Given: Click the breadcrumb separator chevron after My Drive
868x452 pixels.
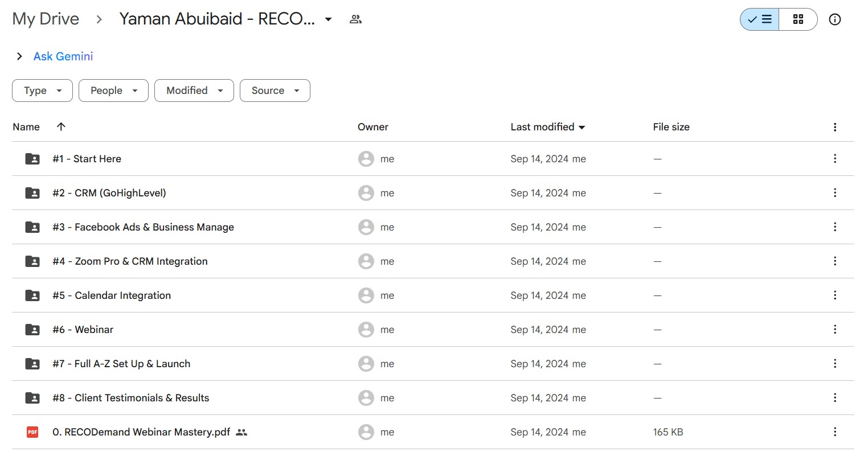Looking at the screenshot, I should 99,19.
